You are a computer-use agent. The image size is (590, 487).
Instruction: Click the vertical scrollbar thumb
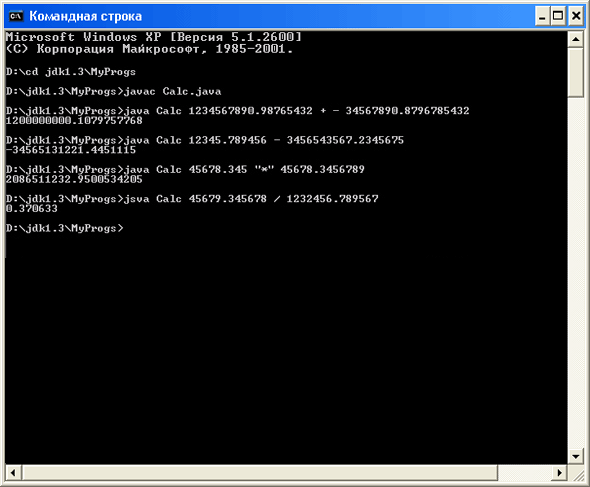click(x=576, y=72)
